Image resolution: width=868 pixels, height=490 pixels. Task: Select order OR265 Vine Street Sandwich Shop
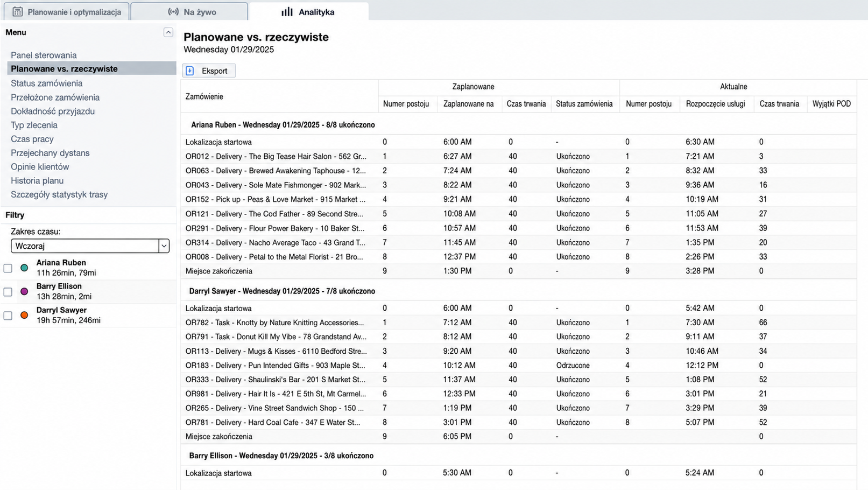pyautogui.click(x=274, y=408)
